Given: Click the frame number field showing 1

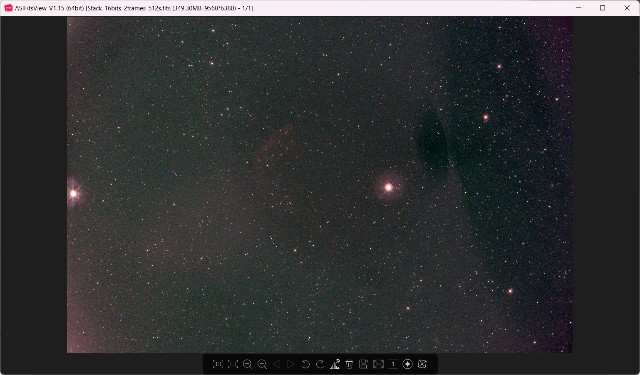Looking at the screenshot, I should 393,364.
